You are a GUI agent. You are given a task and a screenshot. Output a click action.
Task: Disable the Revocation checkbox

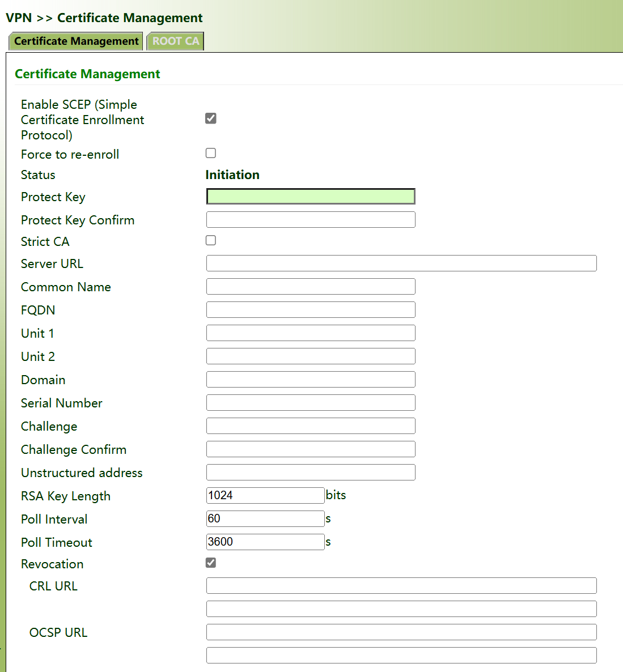[x=211, y=563]
